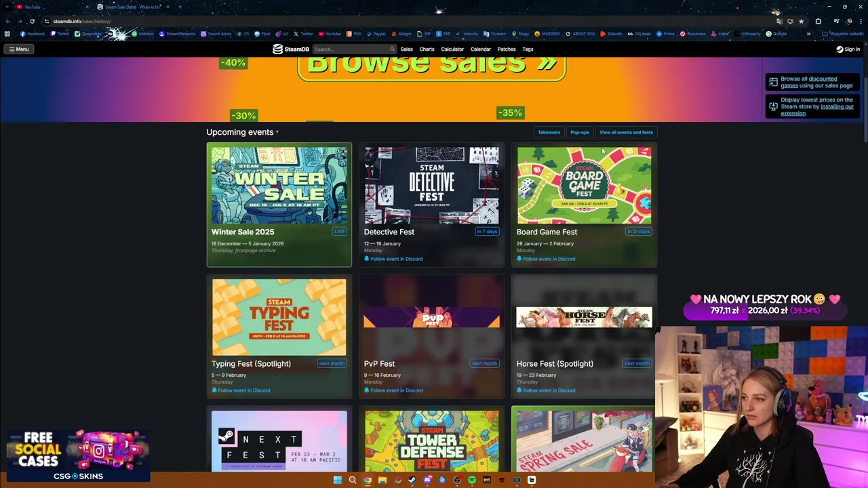
Task: Open the Sales menu item
Action: (406, 49)
